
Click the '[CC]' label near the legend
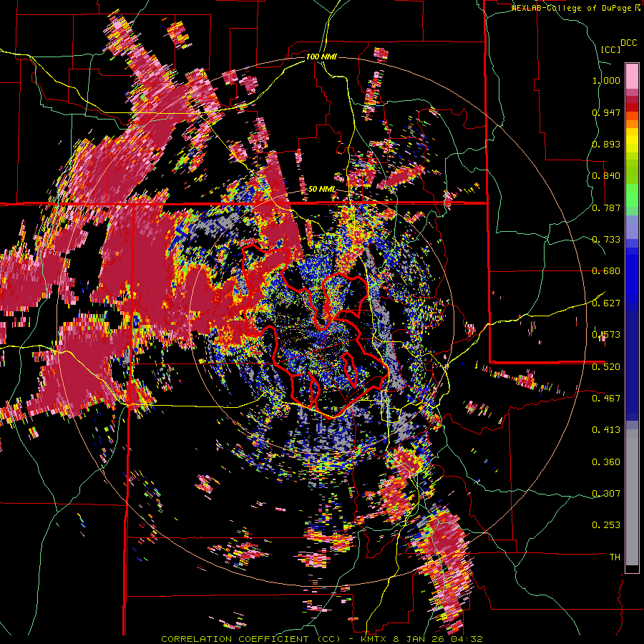(x=610, y=49)
